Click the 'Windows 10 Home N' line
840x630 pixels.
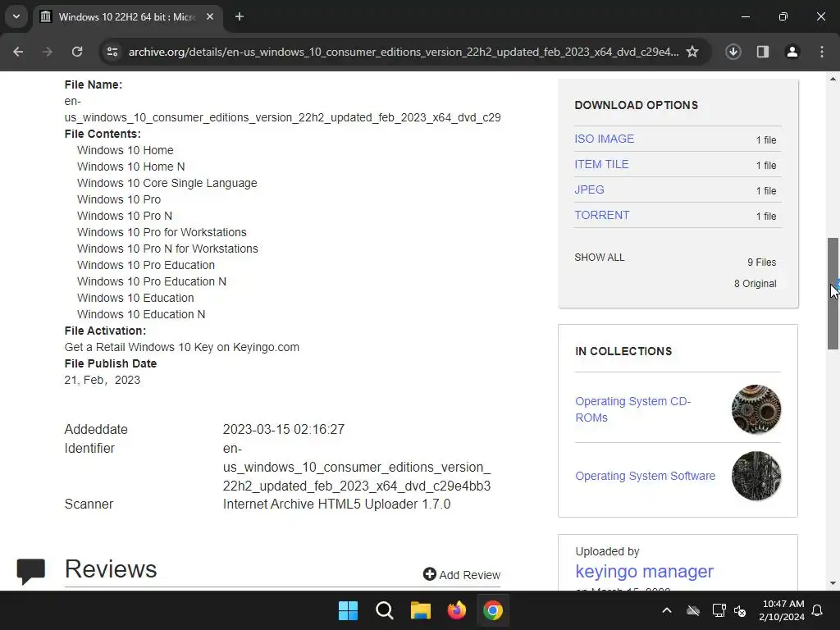(x=130, y=167)
